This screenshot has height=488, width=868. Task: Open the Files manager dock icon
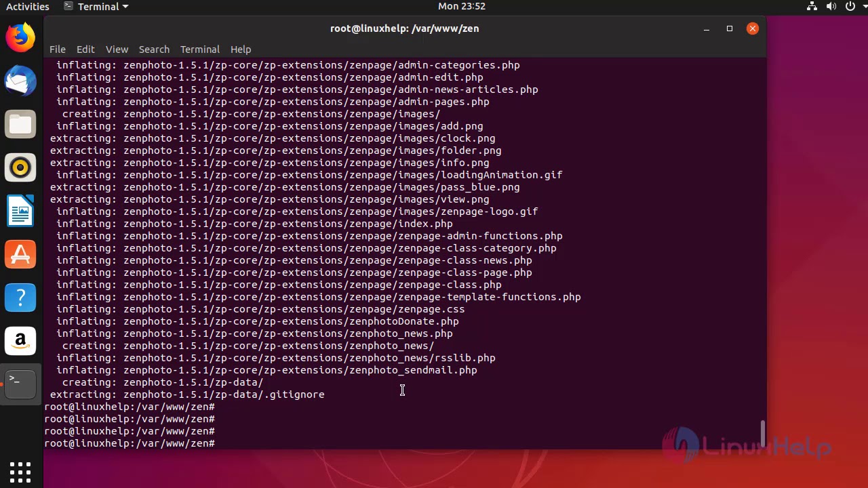tap(20, 125)
